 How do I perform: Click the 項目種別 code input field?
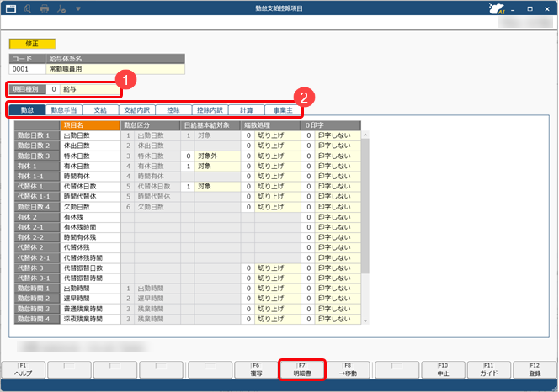[52, 87]
